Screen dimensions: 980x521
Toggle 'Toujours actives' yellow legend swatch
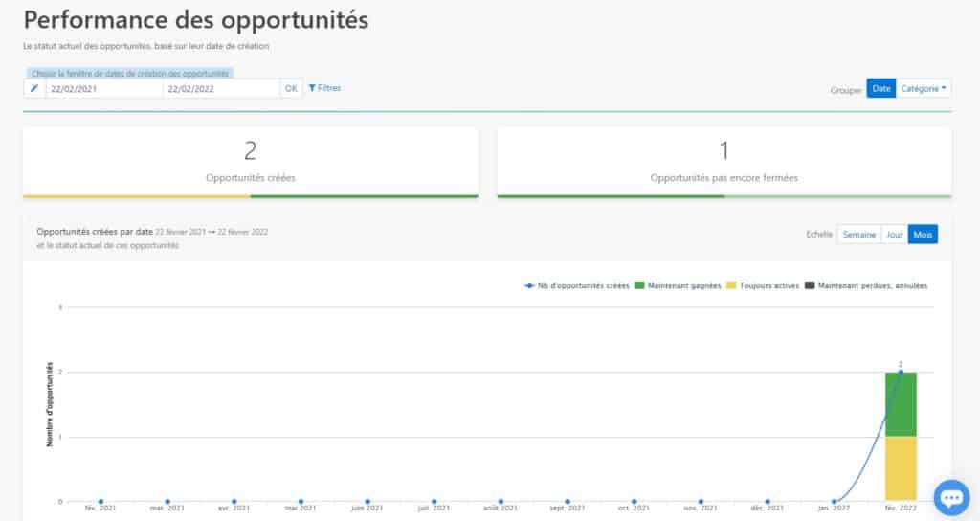pyautogui.click(x=732, y=285)
